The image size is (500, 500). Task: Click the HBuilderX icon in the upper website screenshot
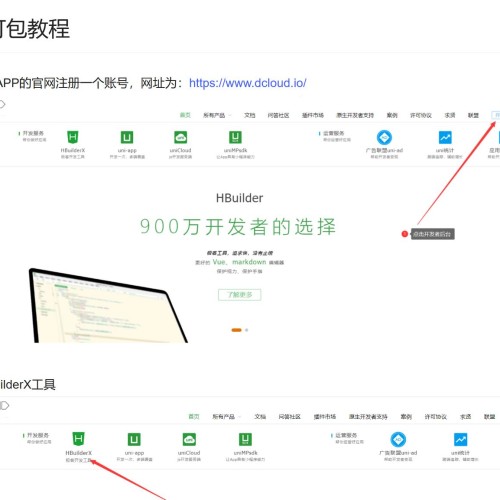73,137
